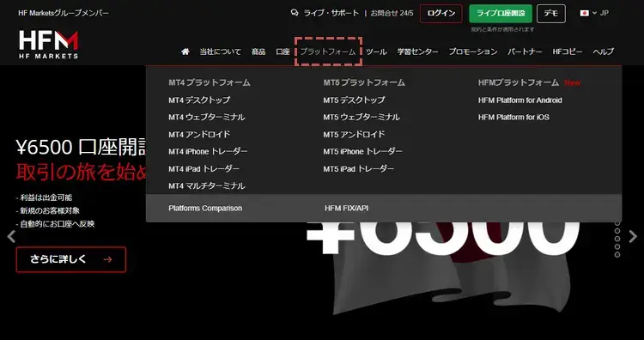Select MT5 iPad トレーダー
This screenshot has height=340, width=644.
(x=359, y=169)
